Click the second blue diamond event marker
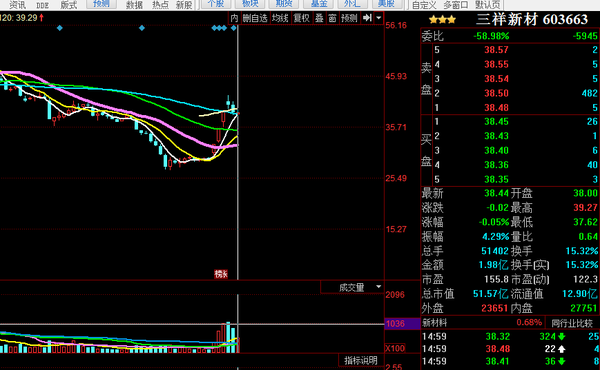The image size is (600, 370). pos(142,28)
